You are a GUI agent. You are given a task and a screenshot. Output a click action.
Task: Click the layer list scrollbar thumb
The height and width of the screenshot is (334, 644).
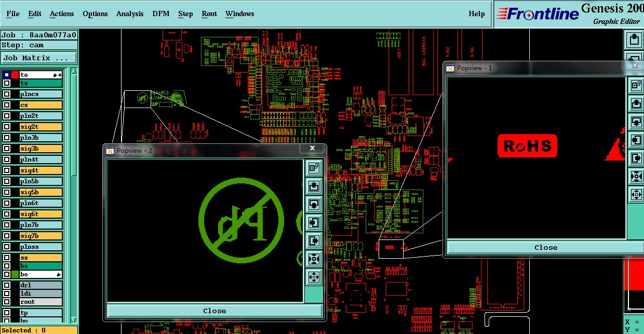point(74,125)
